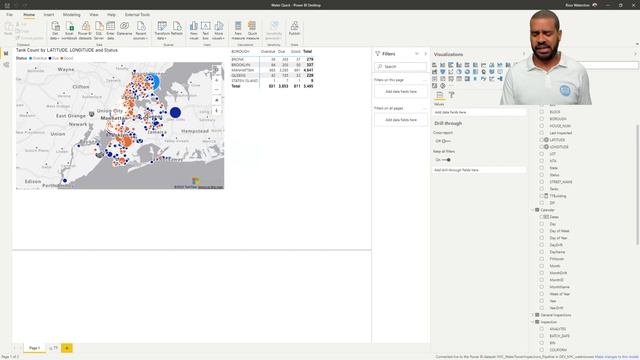This screenshot has height=360, width=640.
Task: Insert a New visual
Action: click(x=194, y=31)
